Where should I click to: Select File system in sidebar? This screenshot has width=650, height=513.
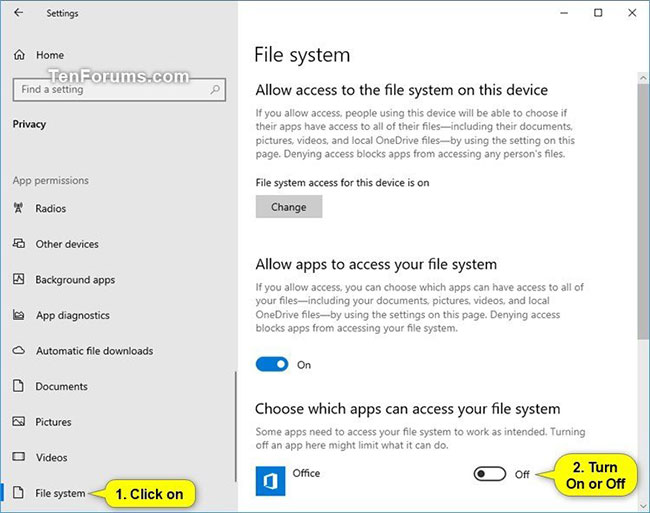60,493
